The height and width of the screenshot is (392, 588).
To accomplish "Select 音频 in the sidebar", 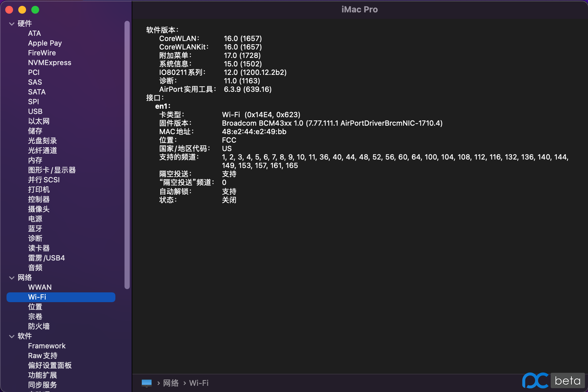I will pyautogui.click(x=35, y=268).
